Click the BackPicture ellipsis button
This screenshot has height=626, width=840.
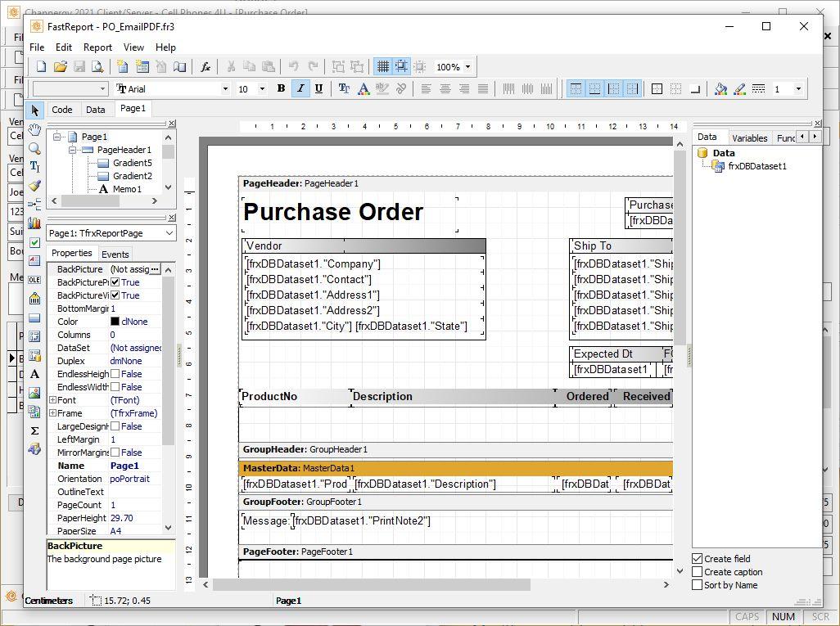[155, 269]
